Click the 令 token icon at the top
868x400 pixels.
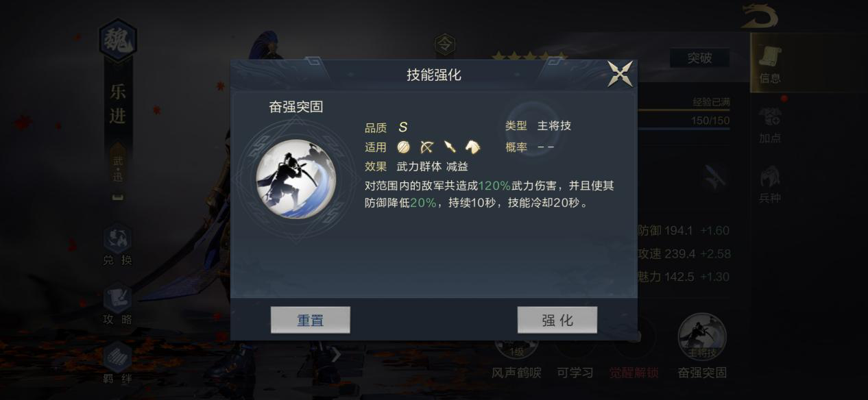(445, 45)
